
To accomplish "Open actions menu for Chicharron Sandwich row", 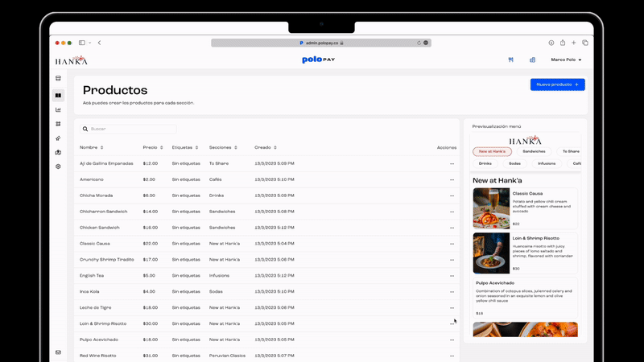I will (452, 212).
